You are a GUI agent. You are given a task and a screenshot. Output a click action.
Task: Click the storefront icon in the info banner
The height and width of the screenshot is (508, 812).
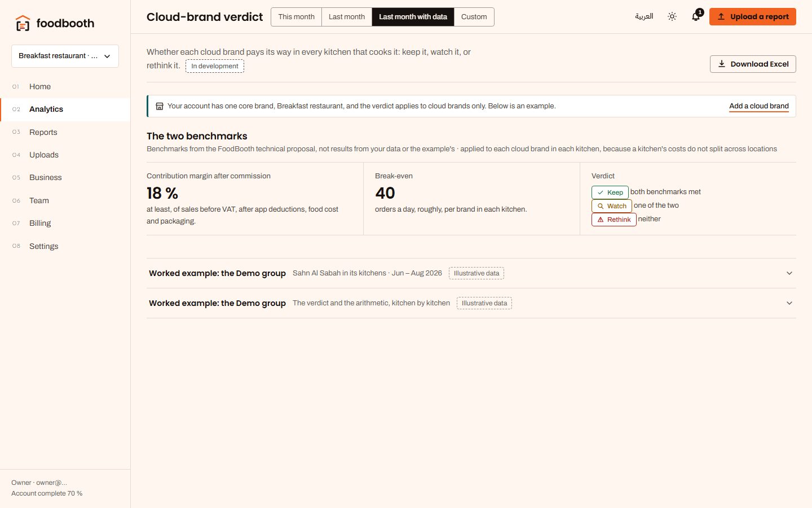160,106
